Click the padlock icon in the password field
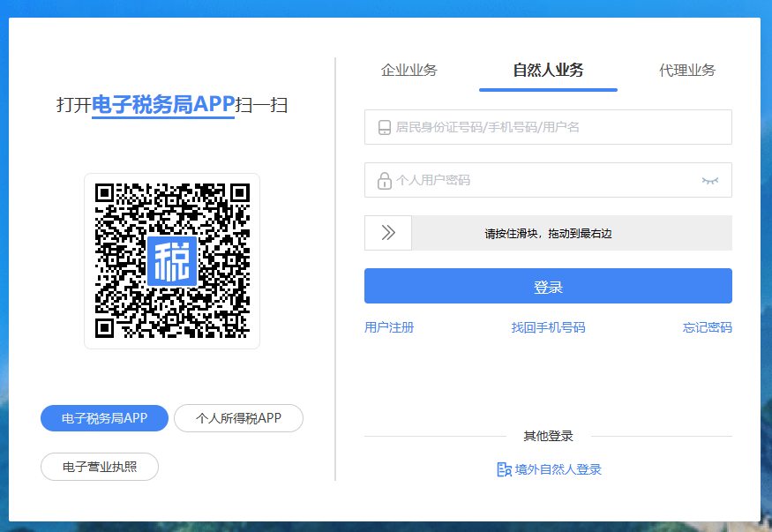This screenshot has height=532, width=772. tap(385, 181)
